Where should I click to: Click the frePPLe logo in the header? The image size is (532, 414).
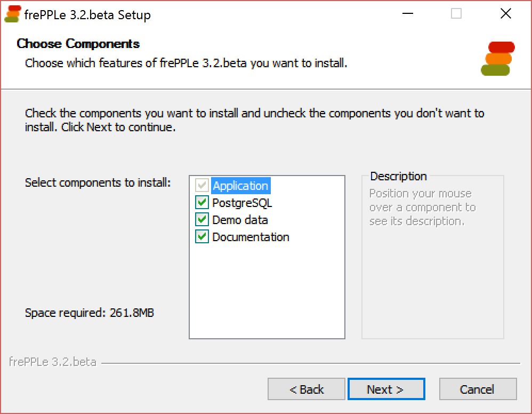pos(497,58)
